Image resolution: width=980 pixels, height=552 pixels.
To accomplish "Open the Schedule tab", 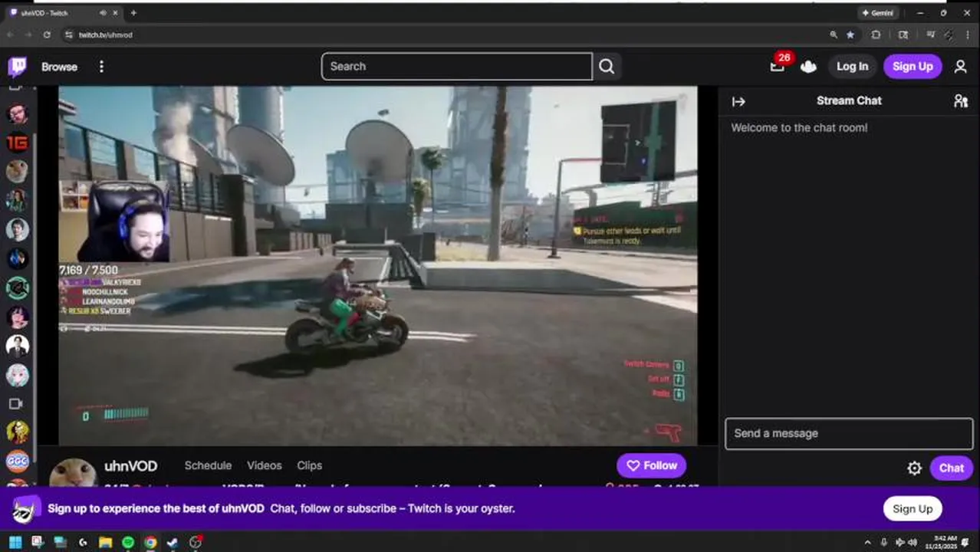I will point(208,465).
